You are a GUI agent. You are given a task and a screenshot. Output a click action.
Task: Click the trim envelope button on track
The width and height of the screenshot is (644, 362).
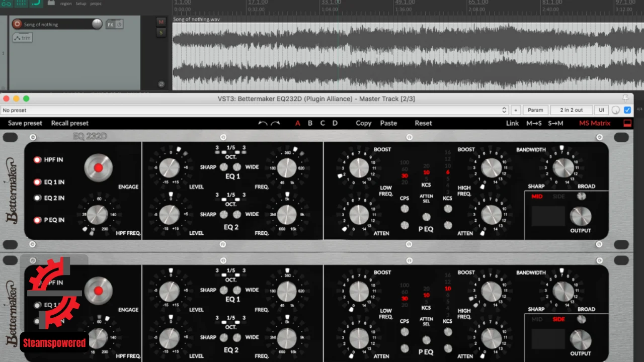click(x=23, y=38)
